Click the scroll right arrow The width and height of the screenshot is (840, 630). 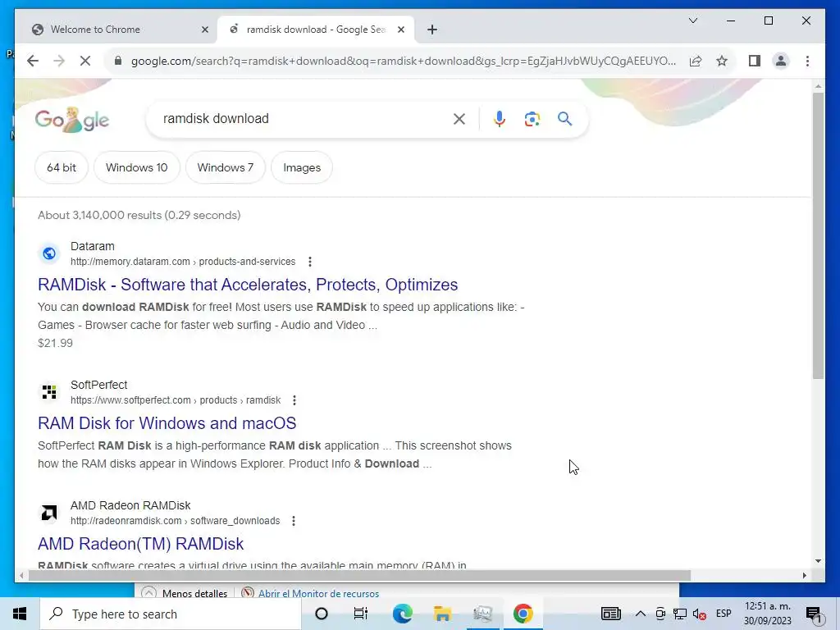[805, 576]
